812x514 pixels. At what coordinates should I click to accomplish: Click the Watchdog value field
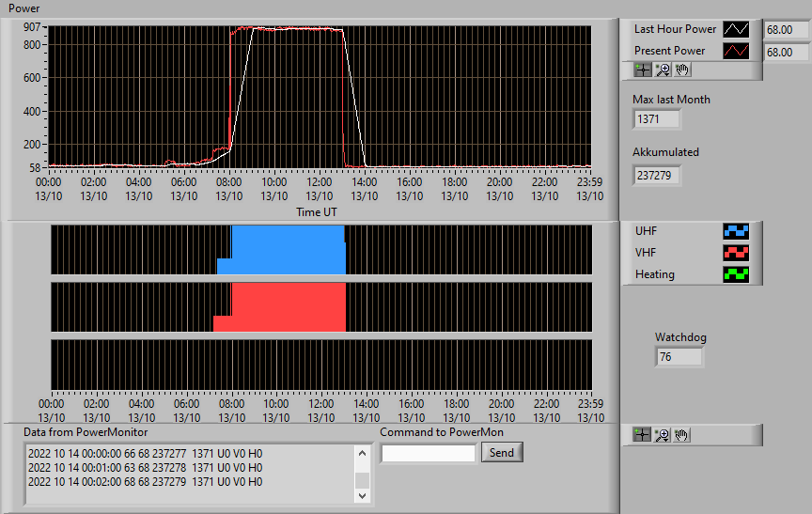coord(679,357)
